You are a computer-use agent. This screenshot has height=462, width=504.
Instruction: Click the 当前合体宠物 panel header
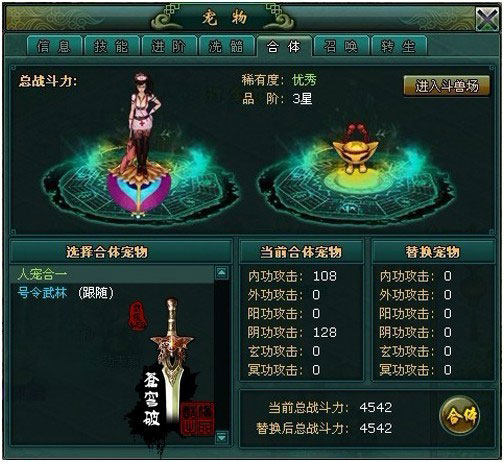pos(301,252)
